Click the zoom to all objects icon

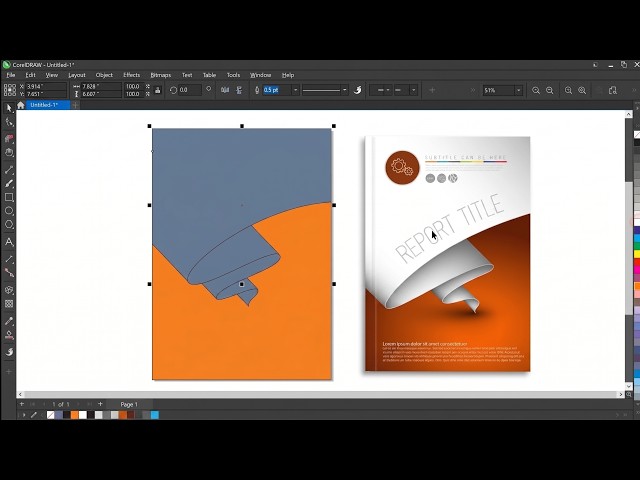click(582, 90)
